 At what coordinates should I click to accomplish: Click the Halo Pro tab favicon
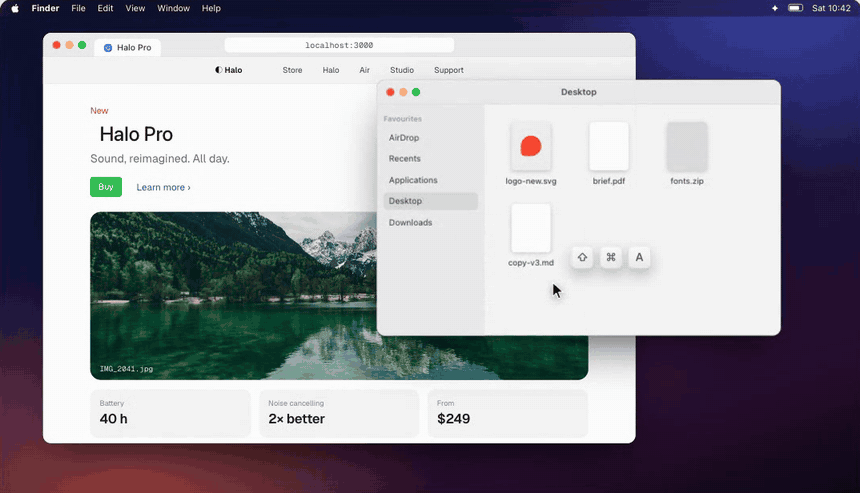(x=108, y=48)
